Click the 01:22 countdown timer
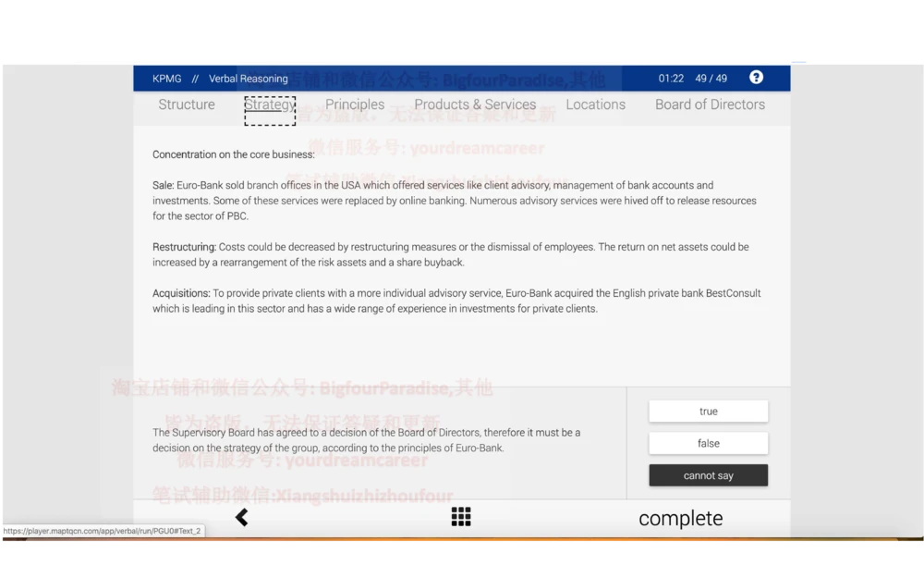Image resolution: width=924 pixels, height=578 pixels. (671, 79)
